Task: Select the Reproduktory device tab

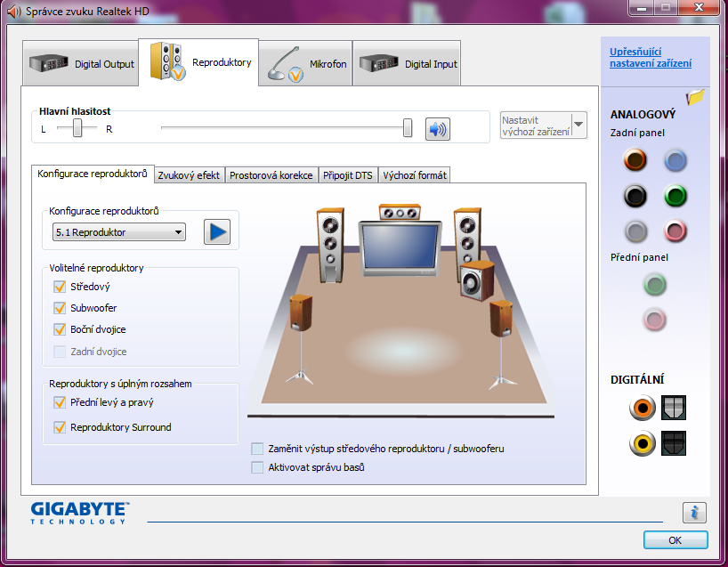Action: (198, 62)
